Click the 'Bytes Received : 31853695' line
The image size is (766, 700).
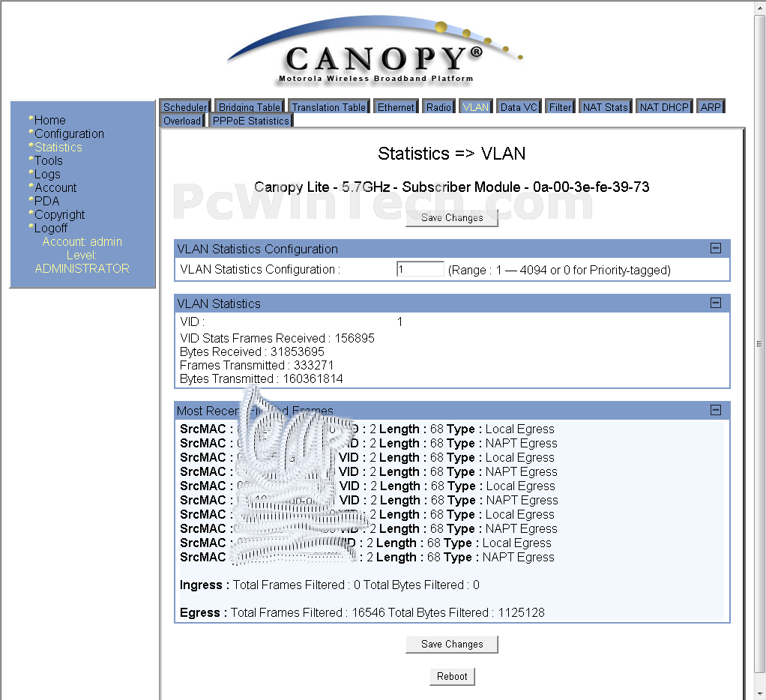click(x=252, y=351)
